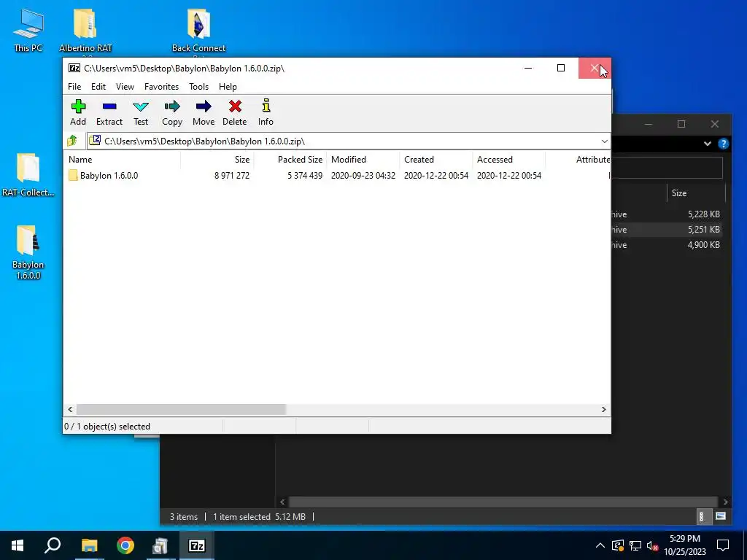Maximize the 7-Zip window

pos(561,68)
